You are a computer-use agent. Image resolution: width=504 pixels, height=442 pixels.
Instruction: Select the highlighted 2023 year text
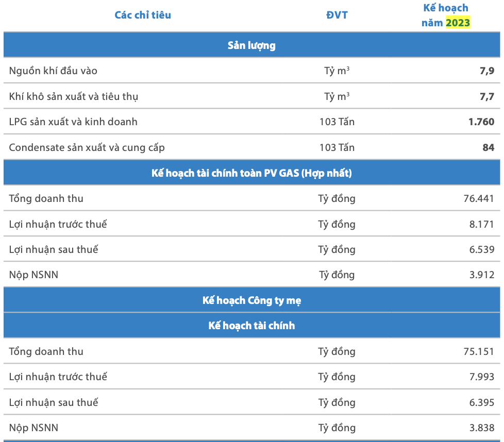458,23
